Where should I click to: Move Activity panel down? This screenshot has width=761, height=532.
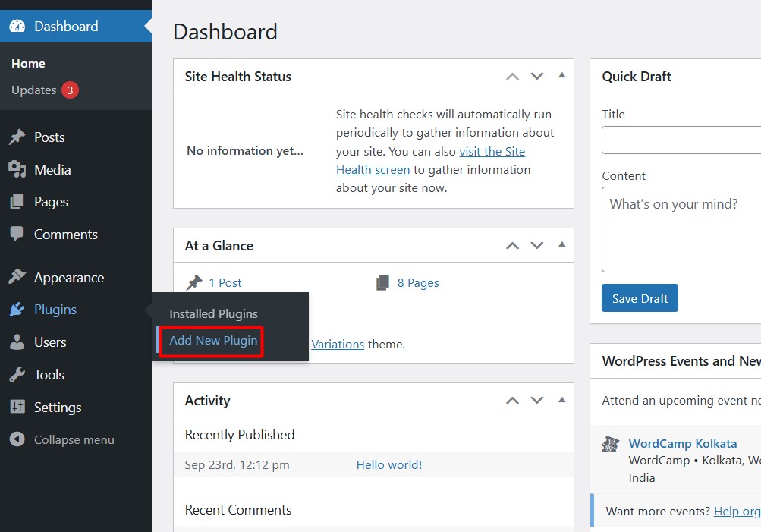tap(536, 401)
